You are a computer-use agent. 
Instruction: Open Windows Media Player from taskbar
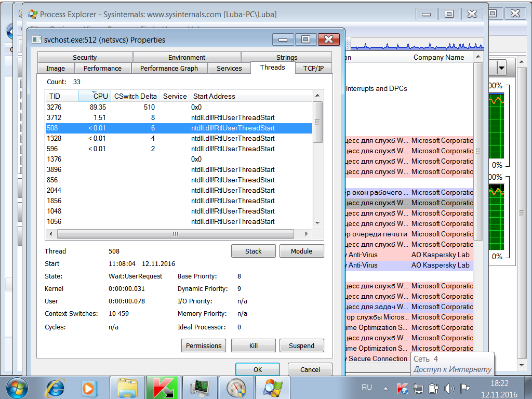(x=89, y=388)
